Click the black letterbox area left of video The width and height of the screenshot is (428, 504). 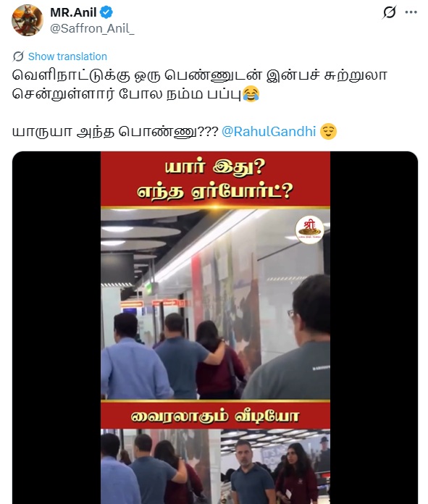coord(56,328)
